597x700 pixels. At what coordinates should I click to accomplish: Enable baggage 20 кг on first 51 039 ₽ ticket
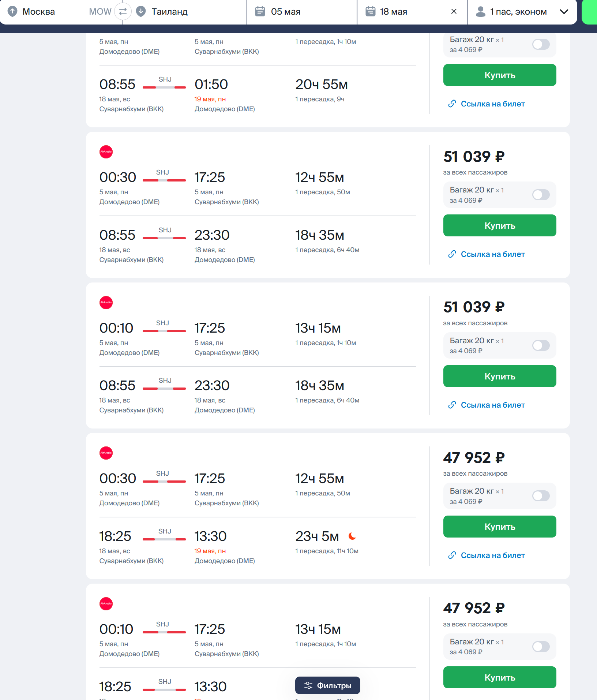coord(541,195)
